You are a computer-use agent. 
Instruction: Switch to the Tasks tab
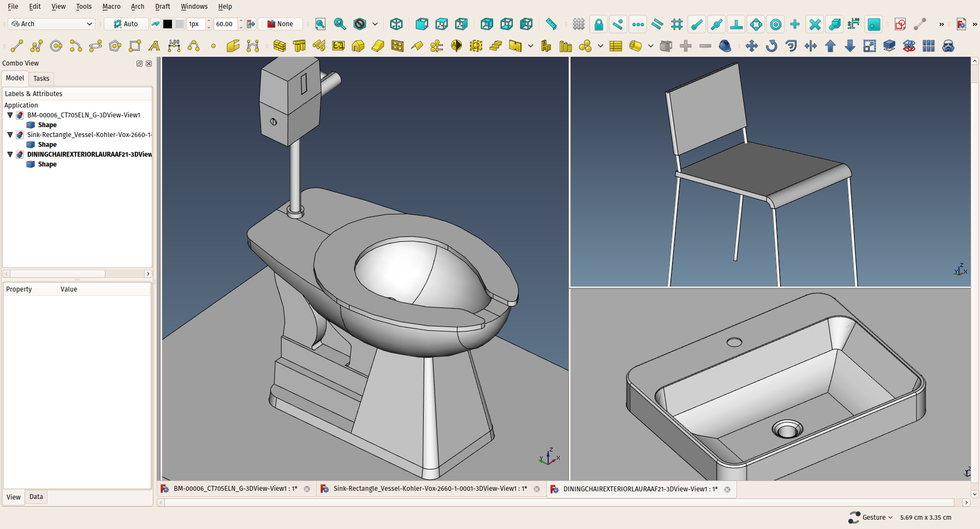[x=41, y=79]
